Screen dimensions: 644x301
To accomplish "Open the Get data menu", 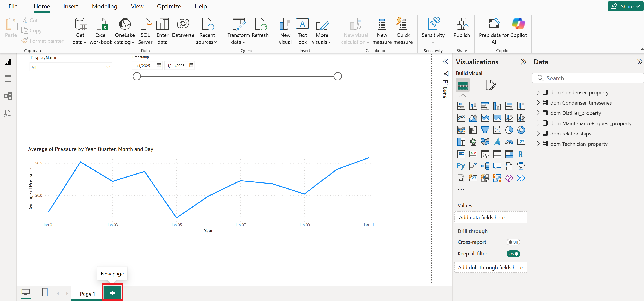I will coord(80,31).
